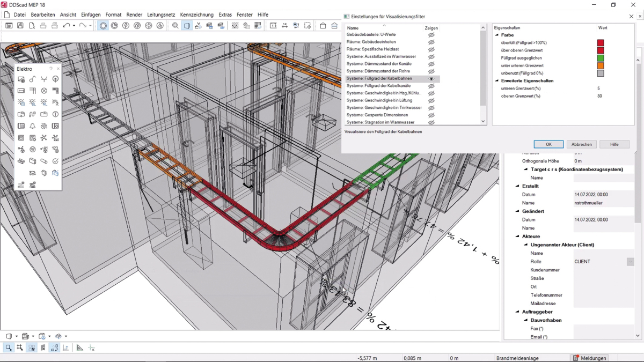The width and height of the screenshot is (644, 362).
Task: Show Systeme: Dämmzustand der Rohre filter
Action: (x=431, y=71)
